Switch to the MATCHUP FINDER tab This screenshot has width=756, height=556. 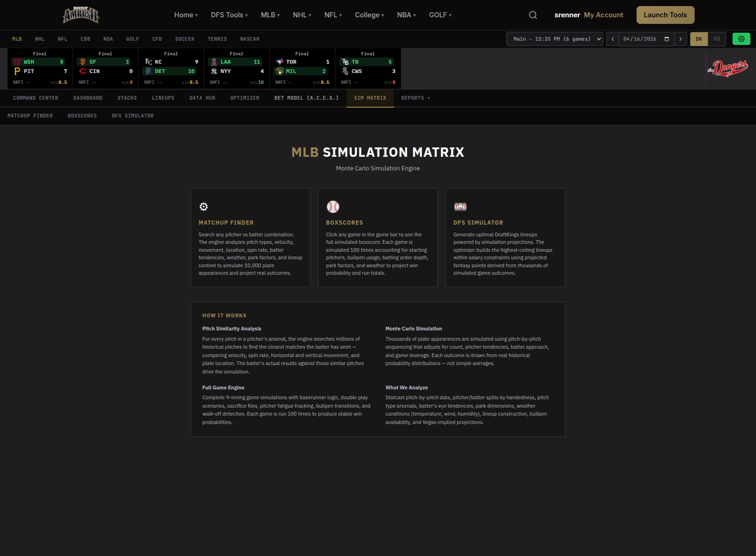[30, 116]
